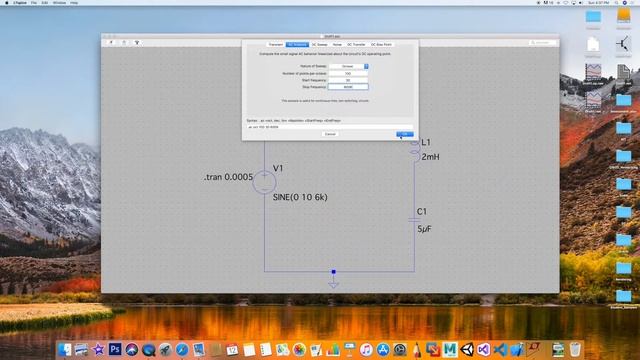Open iTunes from the Dock

366,350
